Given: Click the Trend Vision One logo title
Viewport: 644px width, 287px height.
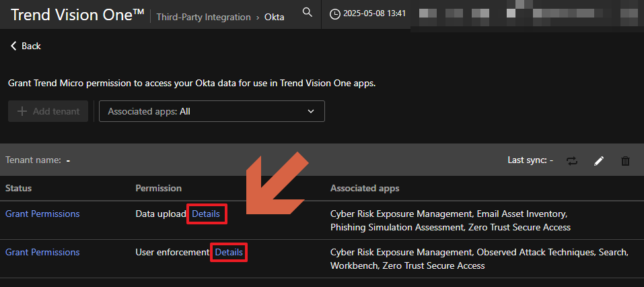Looking at the screenshot, I should 77,14.
